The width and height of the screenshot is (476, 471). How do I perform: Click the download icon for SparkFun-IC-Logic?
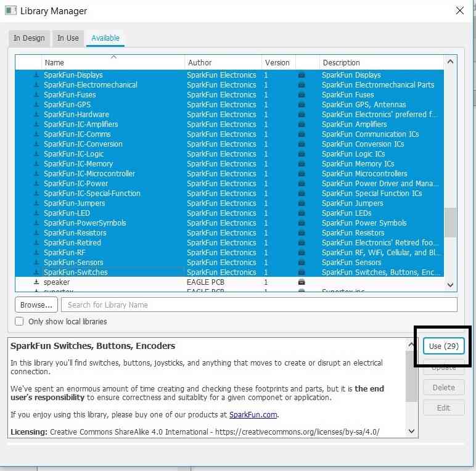point(36,154)
